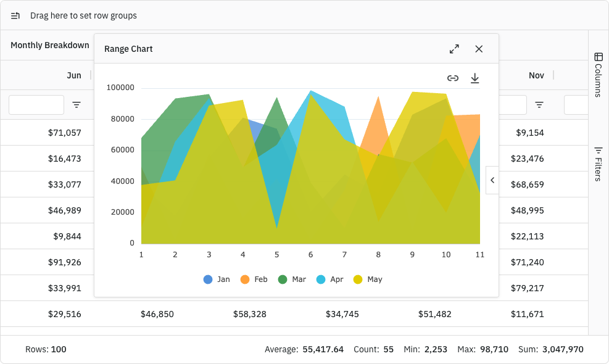Screen dimensions: 609x364
Task: Toggle May legend color marker
Action: (358, 279)
